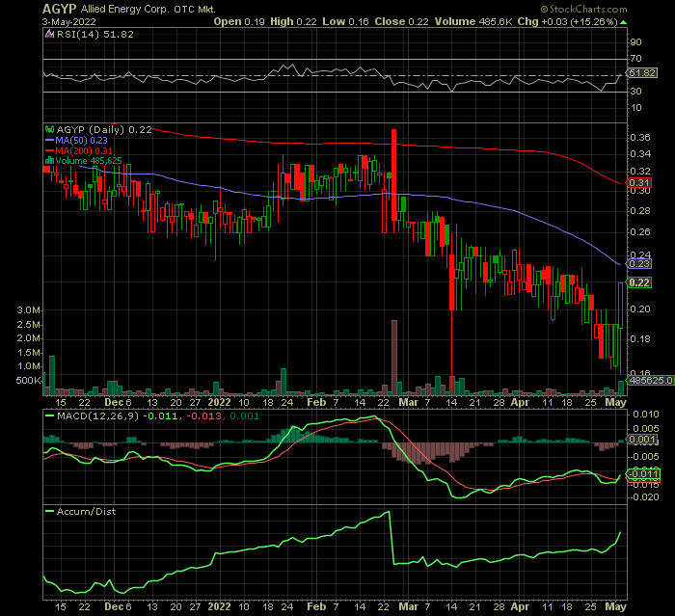
Task: Click the -0.020 label on MACD axis
Action: pyautogui.click(x=644, y=497)
